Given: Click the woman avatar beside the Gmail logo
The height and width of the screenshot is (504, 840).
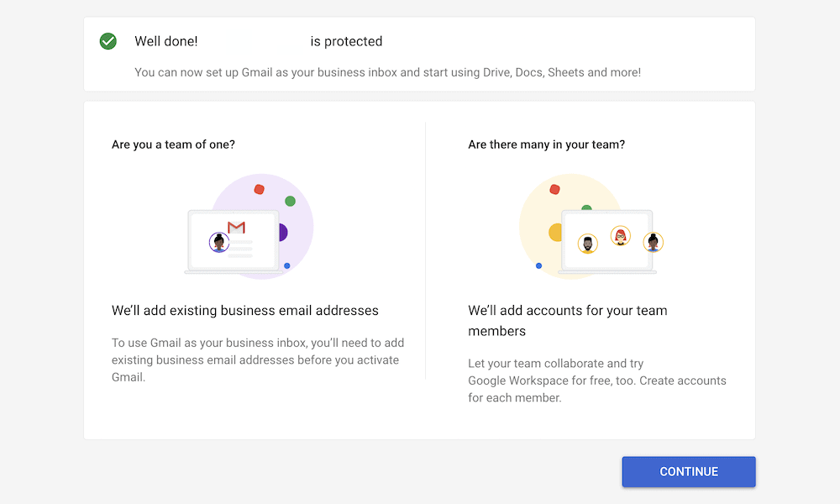Looking at the screenshot, I should (x=219, y=243).
